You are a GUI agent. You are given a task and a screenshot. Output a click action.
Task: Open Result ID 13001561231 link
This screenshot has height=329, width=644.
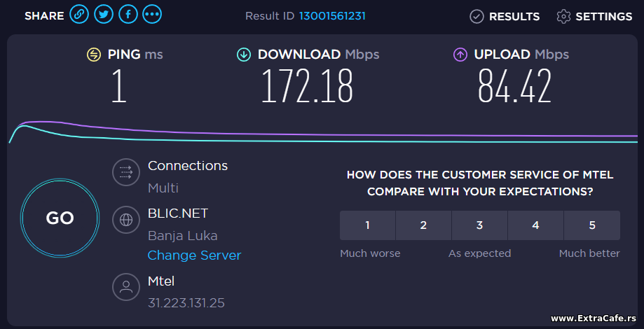pos(332,16)
